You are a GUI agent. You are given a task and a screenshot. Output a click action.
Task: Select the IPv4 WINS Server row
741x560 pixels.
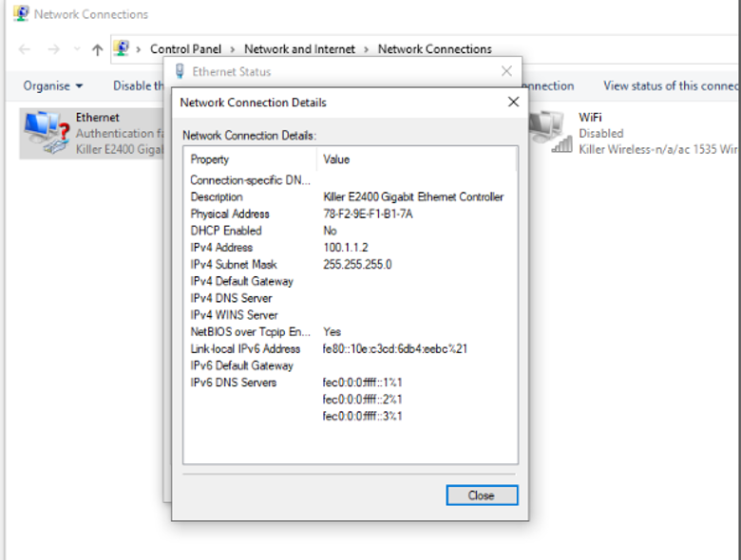coord(350,315)
